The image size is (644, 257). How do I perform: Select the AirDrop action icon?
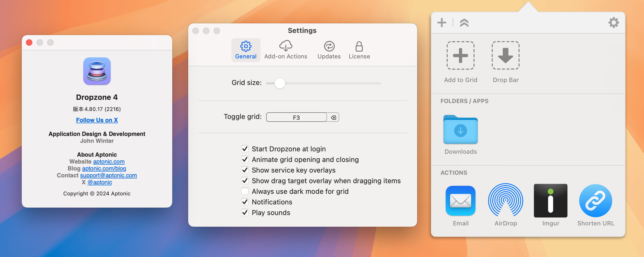pyautogui.click(x=506, y=200)
